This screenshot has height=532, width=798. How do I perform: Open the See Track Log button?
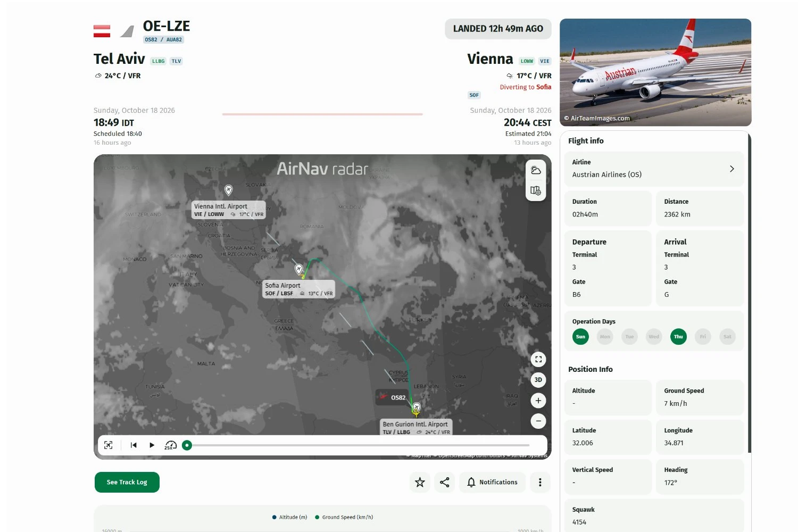coord(127,482)
